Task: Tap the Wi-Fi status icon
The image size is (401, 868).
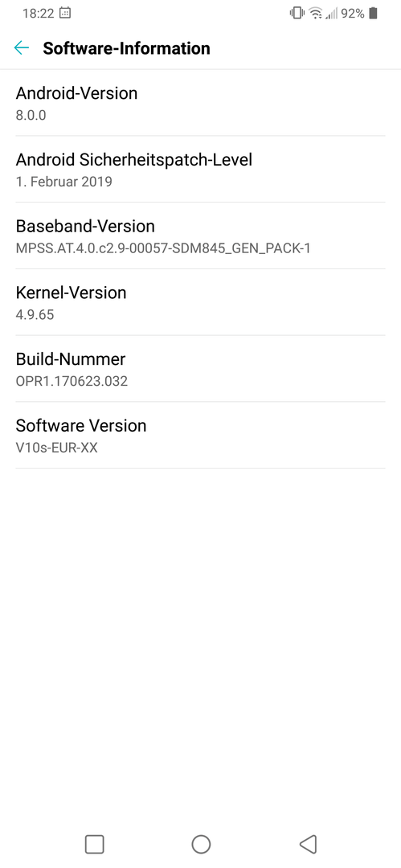Action: (x=316, y=14)
